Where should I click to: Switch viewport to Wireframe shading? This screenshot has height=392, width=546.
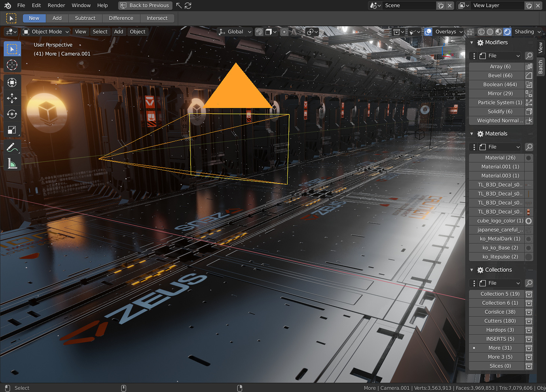pos(481,32)
